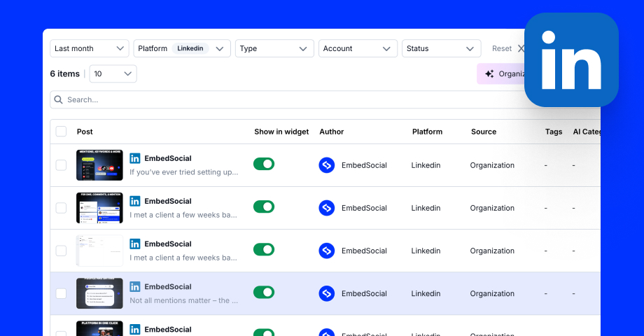Toggle Show in widget for first 'I met a client' post

(x=264, y=207)
